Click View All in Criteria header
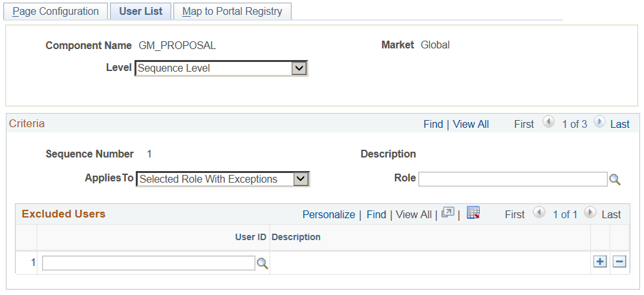 pyautogui.click(x=471, y=124)
